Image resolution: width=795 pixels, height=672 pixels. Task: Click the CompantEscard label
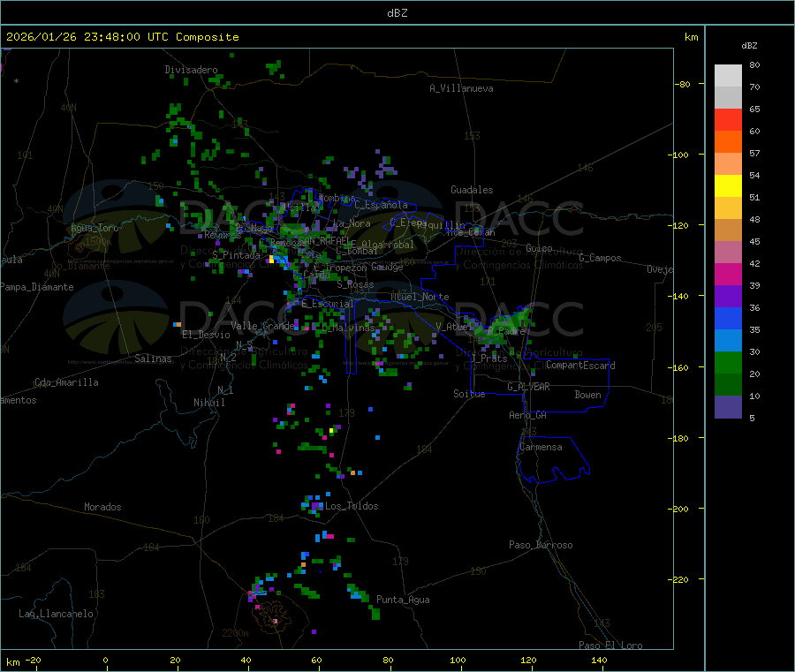pos(580,366)
